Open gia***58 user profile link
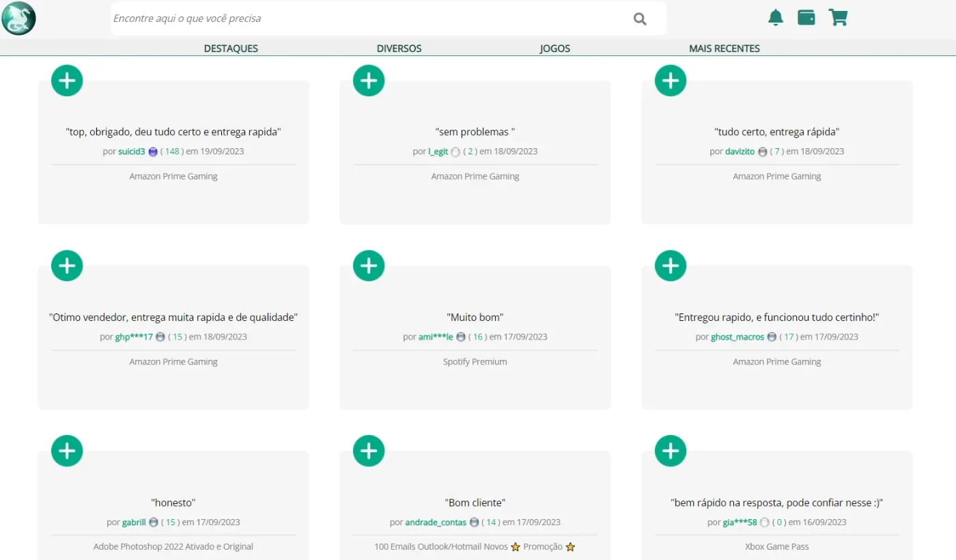The height and width of the screenshot is (560, 956). point(740,522)
